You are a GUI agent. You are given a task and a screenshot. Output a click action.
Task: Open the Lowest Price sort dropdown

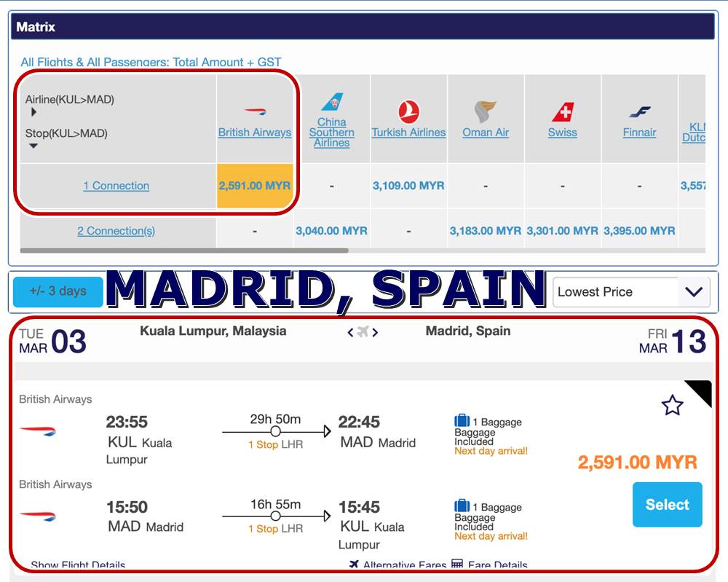(x=631, y=291)
